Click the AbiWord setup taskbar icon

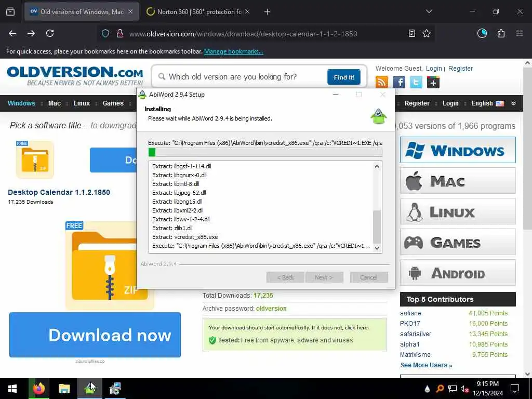[x=89, y=389]
